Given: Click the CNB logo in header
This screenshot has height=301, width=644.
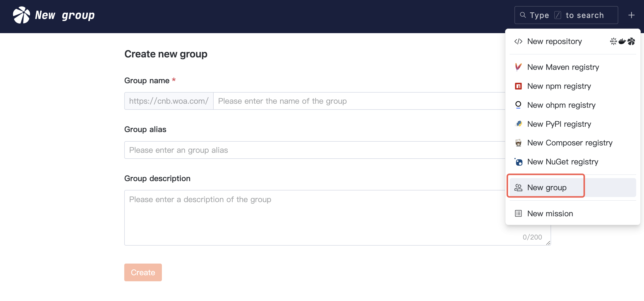Looking at the screenshot, I should pos(21,15).
